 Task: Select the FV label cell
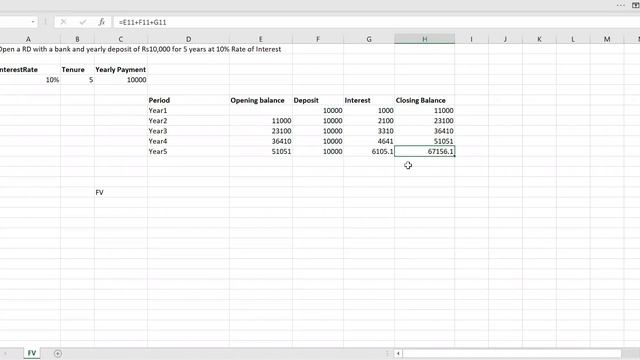click(x=120, y=192)
